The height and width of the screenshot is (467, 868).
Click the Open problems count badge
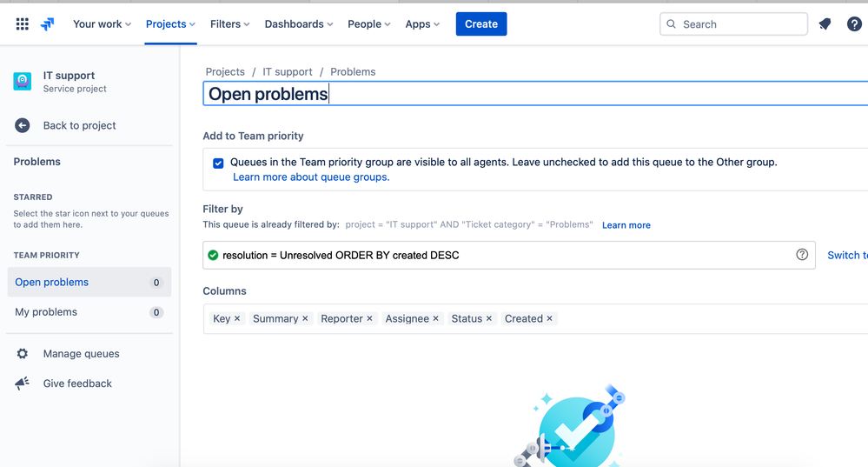click(x=156, y=283)
